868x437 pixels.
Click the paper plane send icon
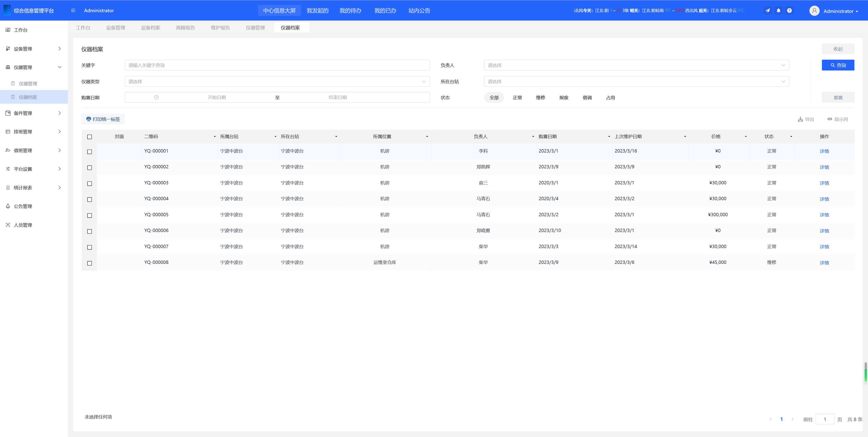tap(768, 10)
